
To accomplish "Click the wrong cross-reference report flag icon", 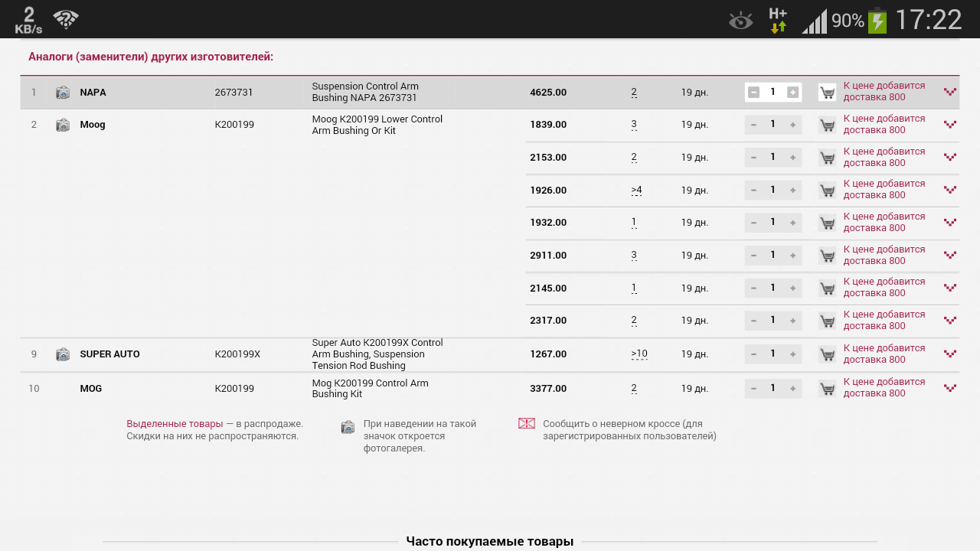I will [x=527, y=423].
